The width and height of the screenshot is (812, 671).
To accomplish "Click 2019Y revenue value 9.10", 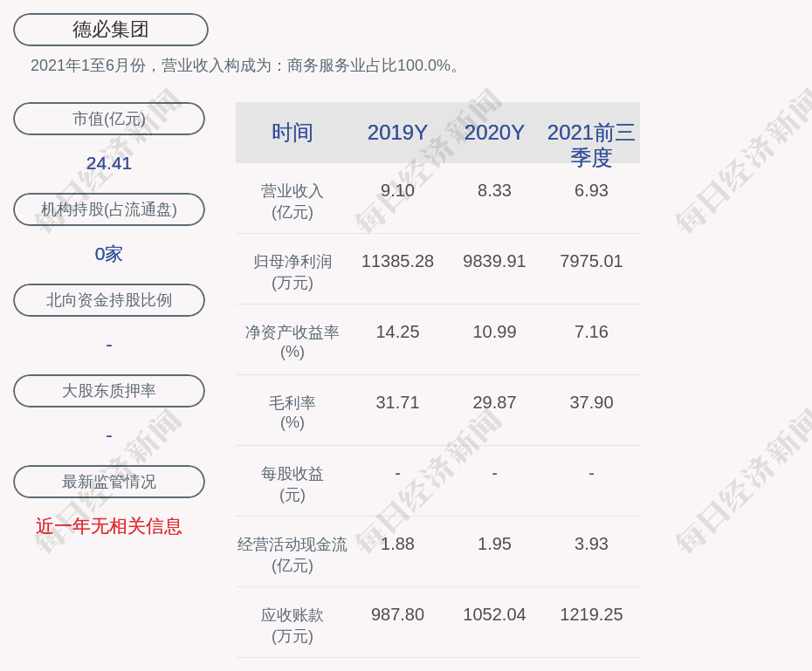I will (x=397, y=190).
